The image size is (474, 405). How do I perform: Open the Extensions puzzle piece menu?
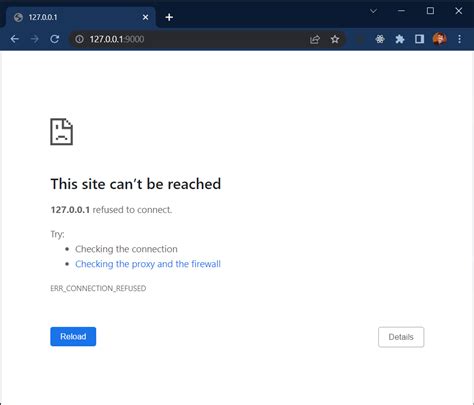point(400,39)
